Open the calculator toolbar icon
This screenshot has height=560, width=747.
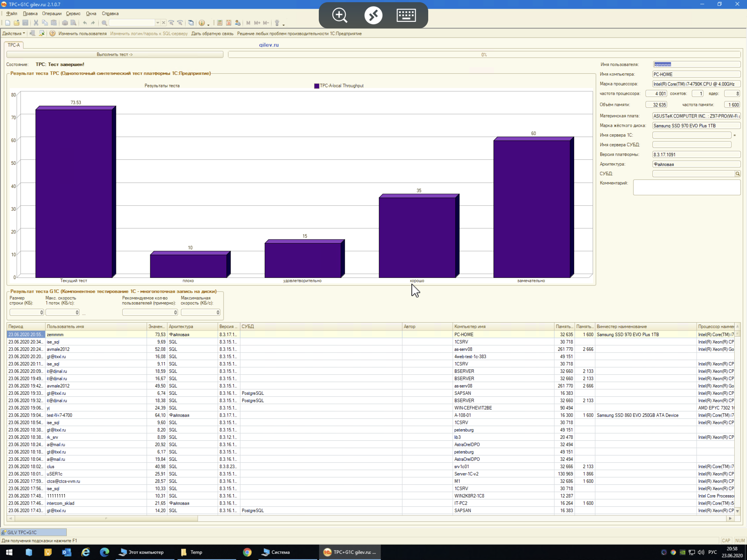point(220,23)
